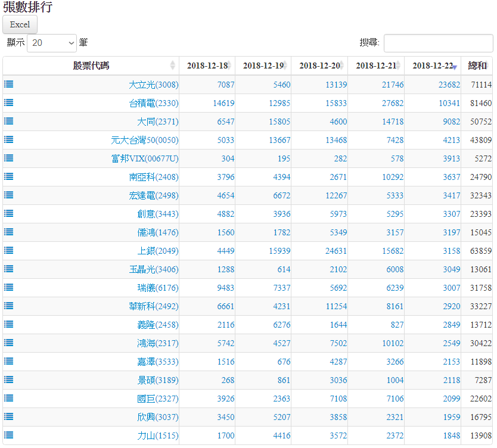The width and height of the screenshot is (497, 448).
Task: Click the Excel export button
Action: tap(20, 24)
